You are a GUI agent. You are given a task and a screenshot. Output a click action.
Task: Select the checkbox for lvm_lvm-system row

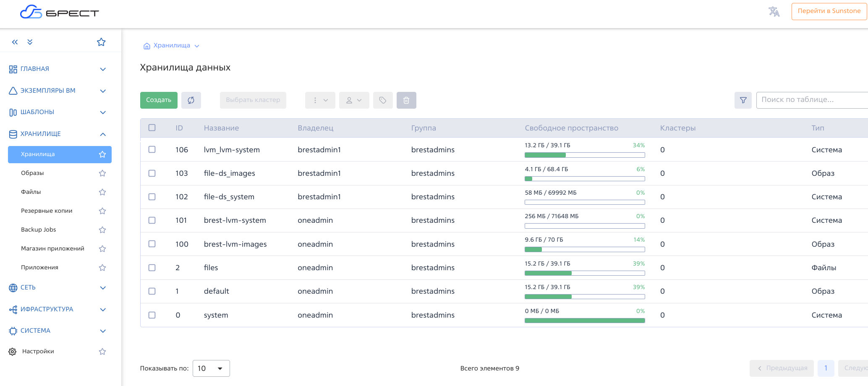click(152, 150)
